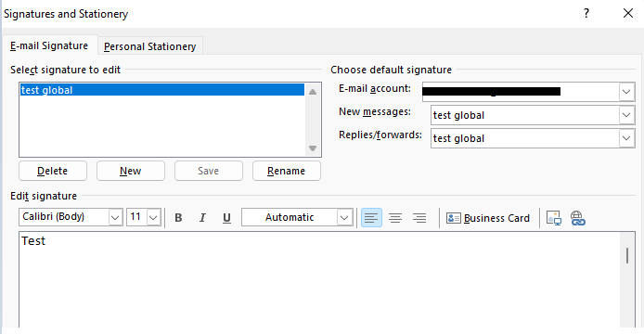Viewport: 644px width, 334px height.
Task: Rename the selected signature
Action: [286, 171]
